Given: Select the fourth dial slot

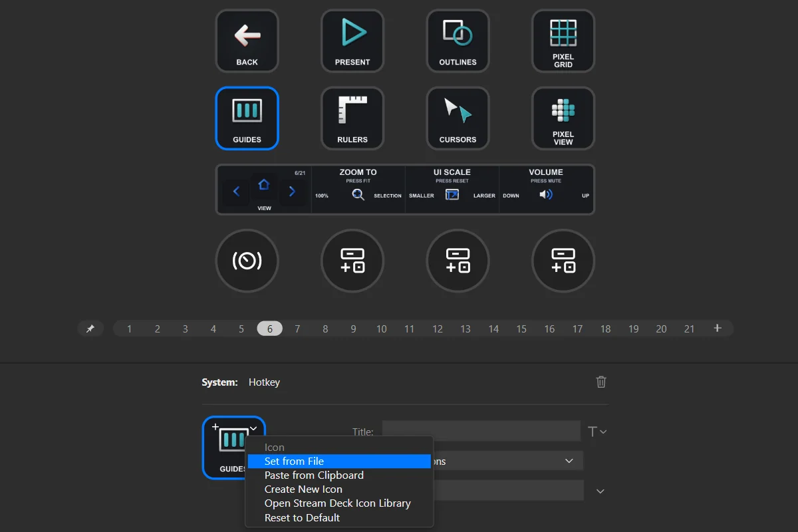Looking at the screenshot, I should pyautogui.click(x=563, y=261).
